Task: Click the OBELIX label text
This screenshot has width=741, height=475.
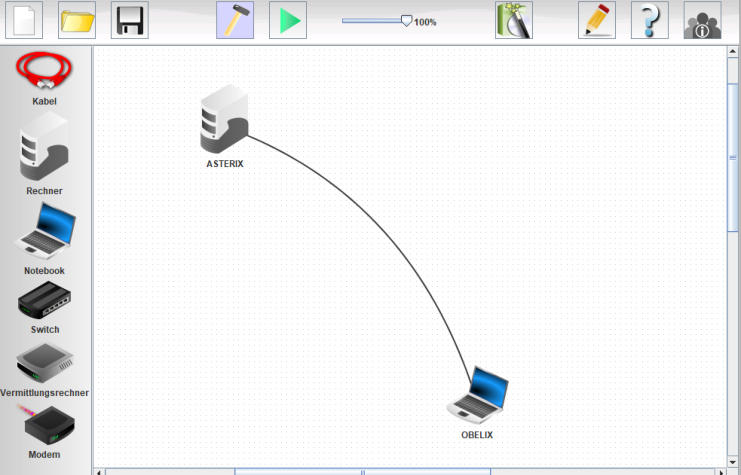Action: tap(477, 435)
